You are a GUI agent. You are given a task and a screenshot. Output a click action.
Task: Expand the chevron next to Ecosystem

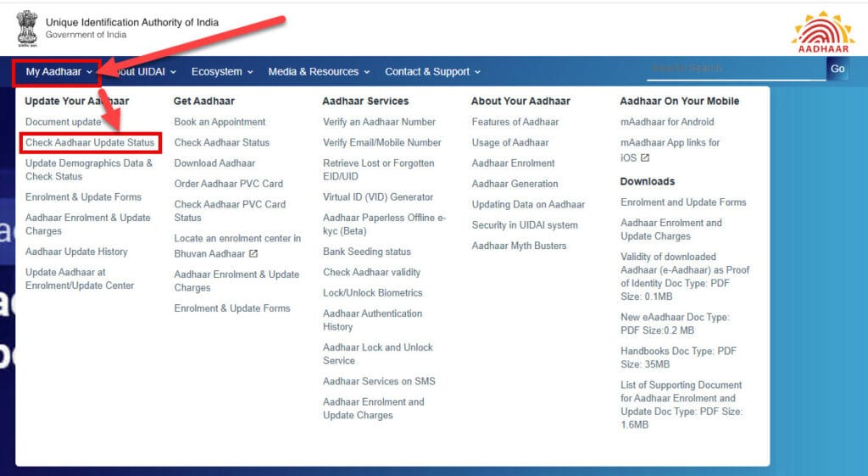(250, 73)
